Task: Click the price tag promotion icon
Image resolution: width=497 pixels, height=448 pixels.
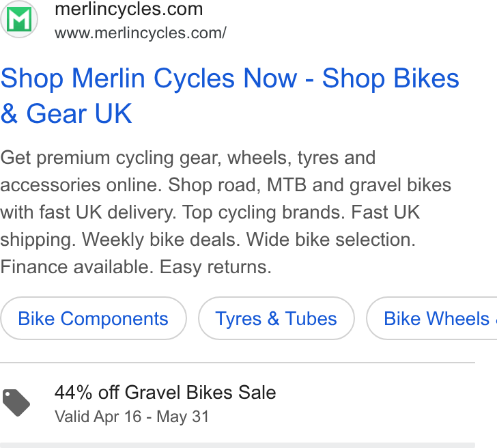Action: pyautogui.click(x=16, y=403)
